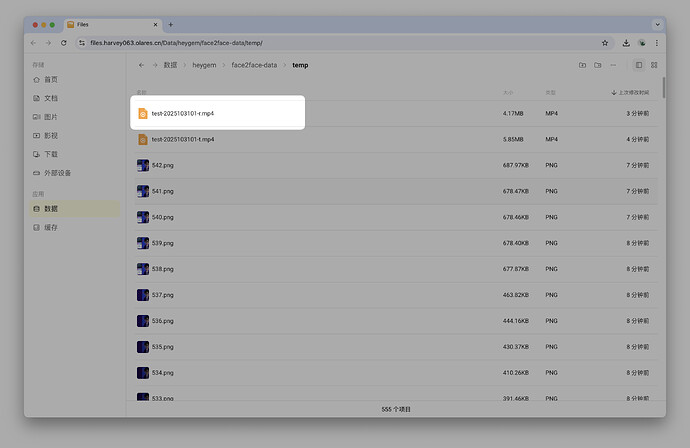Screen dimensions: 690x448
Task: Navigate to face2face-data breadcrumb
Action: pos(254,65)
